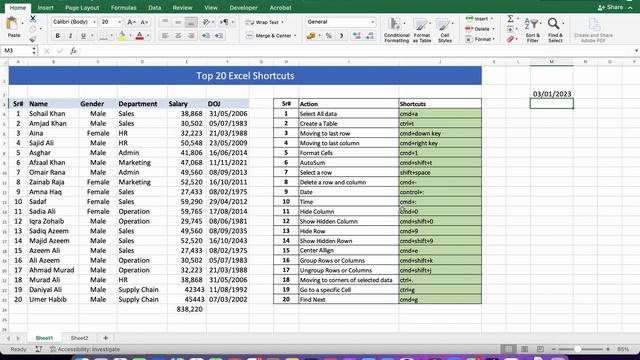Click the comma style icon
Viewport: 640px width, 360px height.
341,36
